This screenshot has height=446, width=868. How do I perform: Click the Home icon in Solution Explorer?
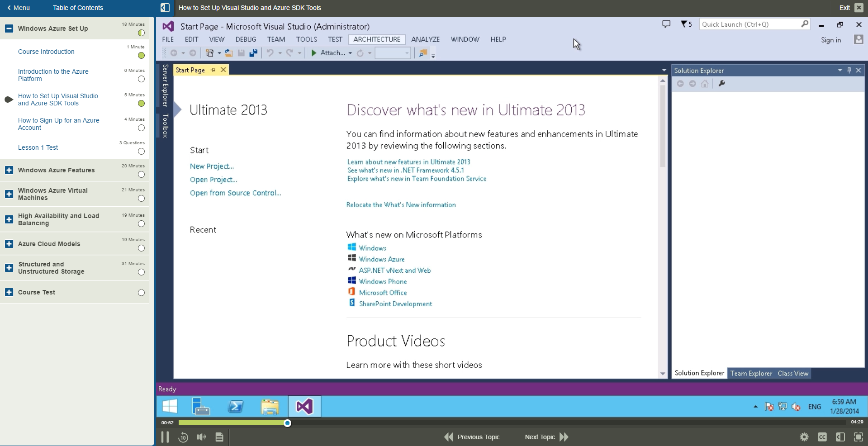point(705,84)
